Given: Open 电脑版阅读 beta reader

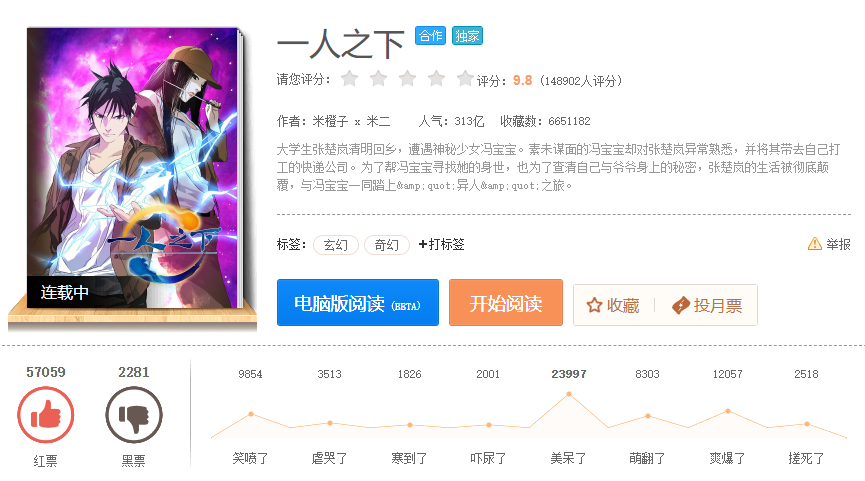Looking at the screenshot, I should [x=358, y=302].
